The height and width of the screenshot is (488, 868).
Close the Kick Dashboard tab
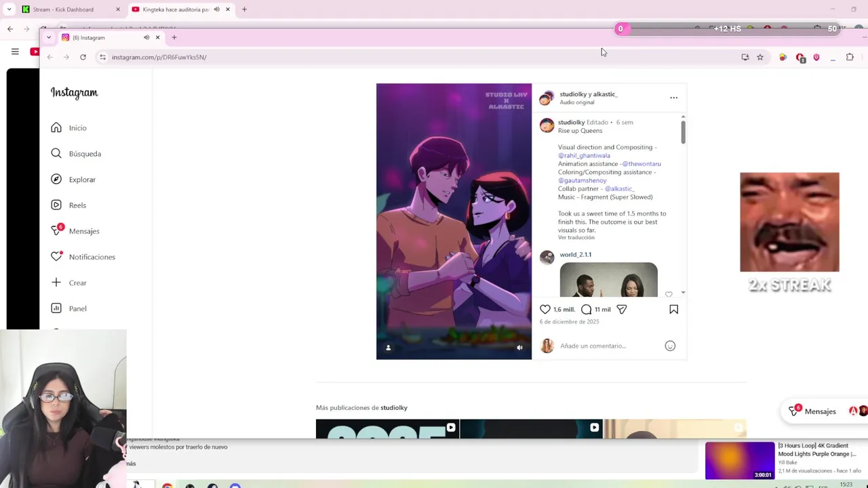click(118, 9)
